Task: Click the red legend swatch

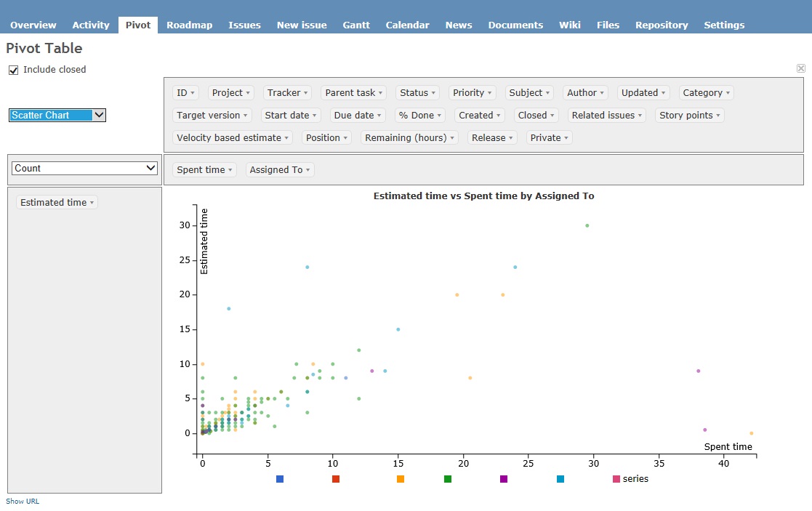Action: (336, 479)
